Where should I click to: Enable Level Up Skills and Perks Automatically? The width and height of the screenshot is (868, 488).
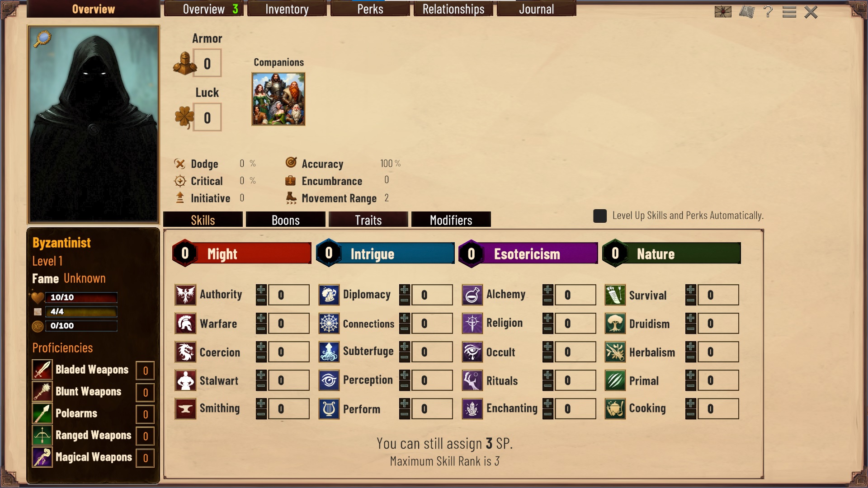[600, 216]
